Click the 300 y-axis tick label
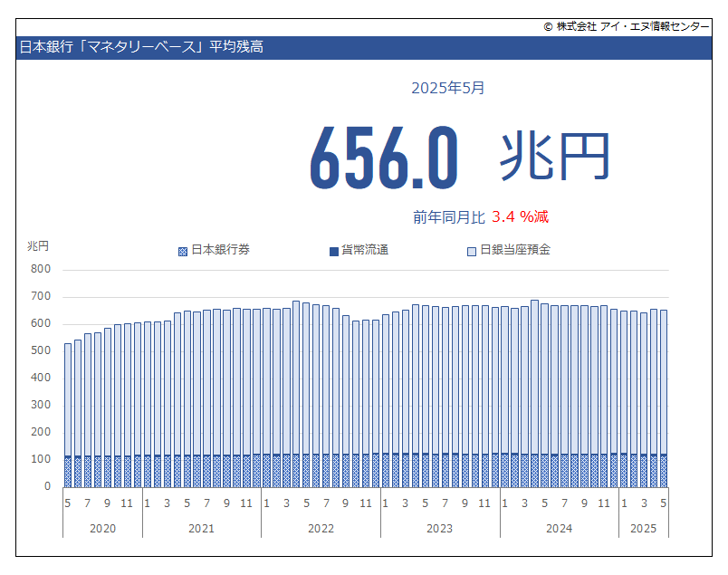 (x=41, y=405)
